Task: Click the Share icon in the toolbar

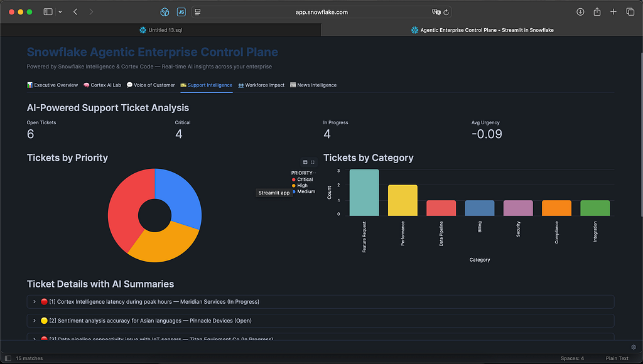Action: coord(597,12)
